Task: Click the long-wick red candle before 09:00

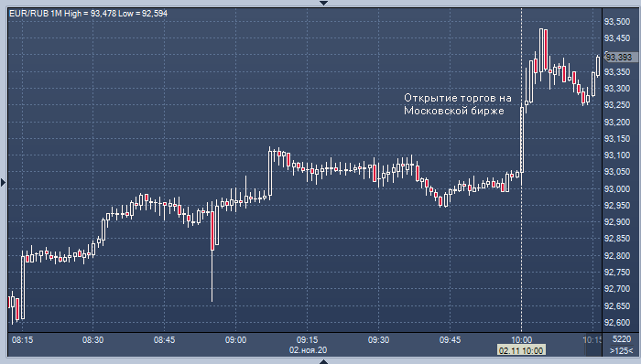Action: coord(212,251)
